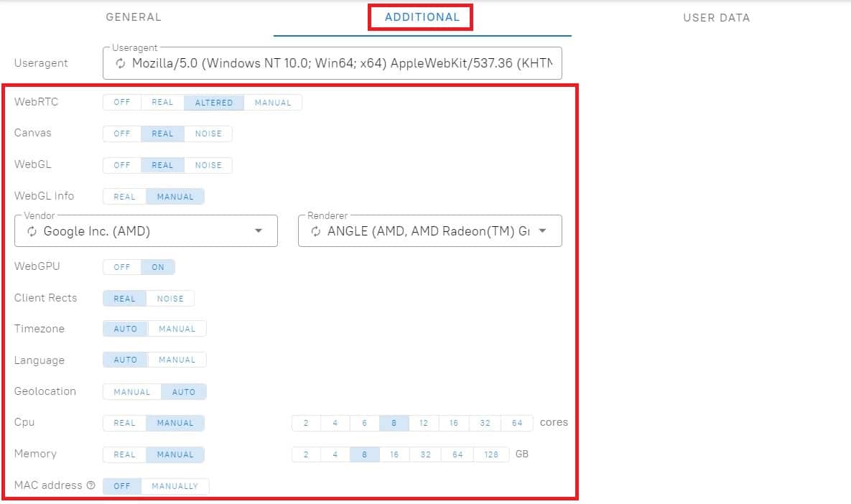The width and height of the screenshot is (851, 504).
Task: Choose 16 CPU cores
Action: click(454, 423)
